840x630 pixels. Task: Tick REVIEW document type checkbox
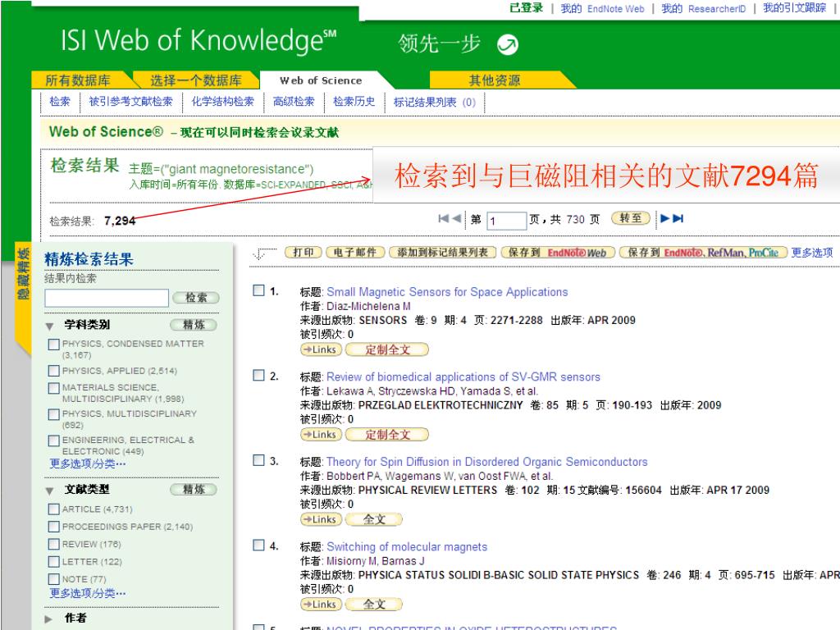click(x=53, y=545)
